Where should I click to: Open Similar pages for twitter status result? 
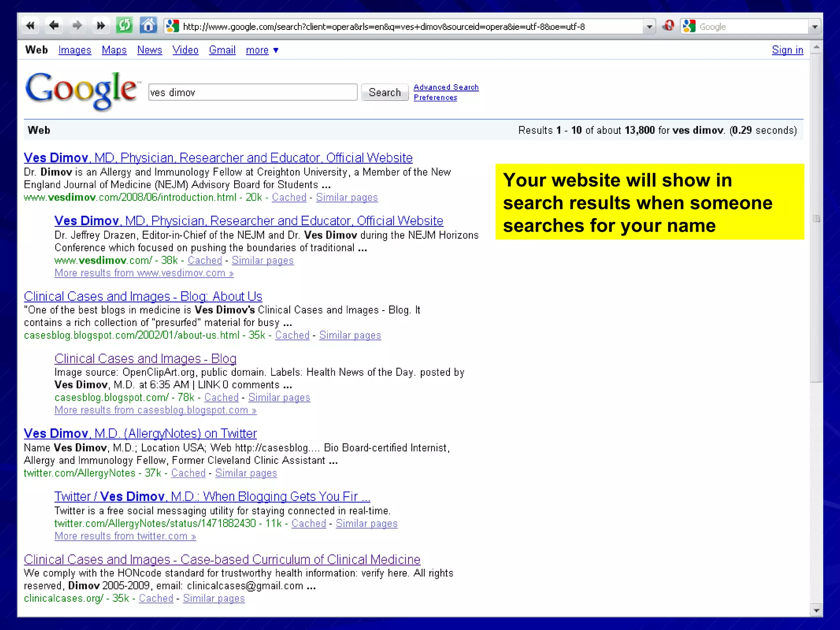click(x=367, y=523)
